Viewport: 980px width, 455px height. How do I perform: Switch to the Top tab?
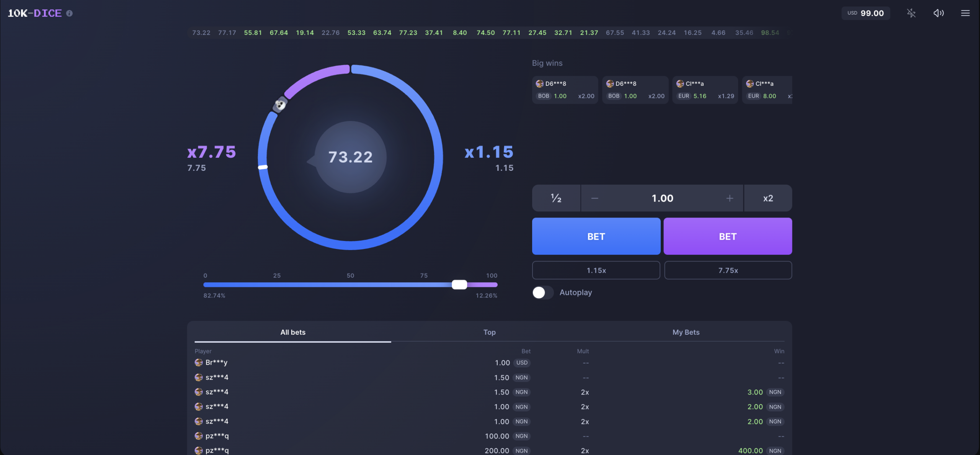tap(489, 332)
